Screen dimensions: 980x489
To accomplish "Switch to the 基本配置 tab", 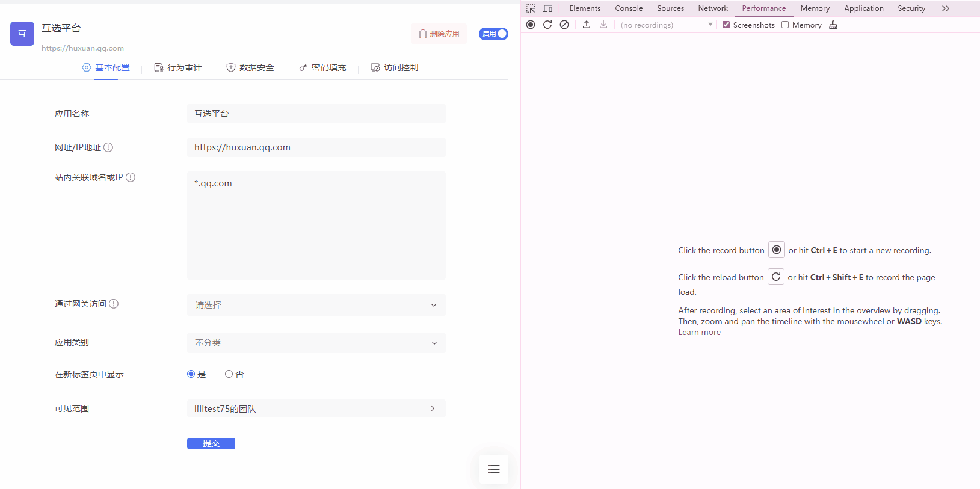I will [106, 67].
